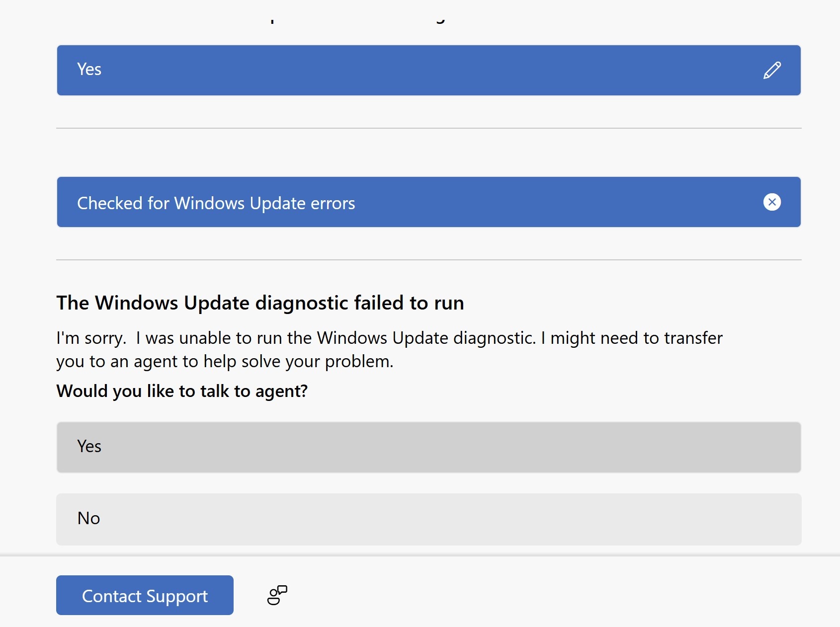This screenshot has height=627, width=840.
Task: Click the Would you like to talk to agent question
Action: (x=182, y=391)
